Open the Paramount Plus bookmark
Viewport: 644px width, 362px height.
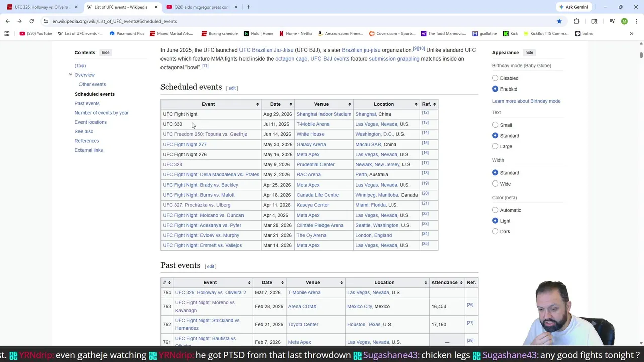click(x=127, y=34)
